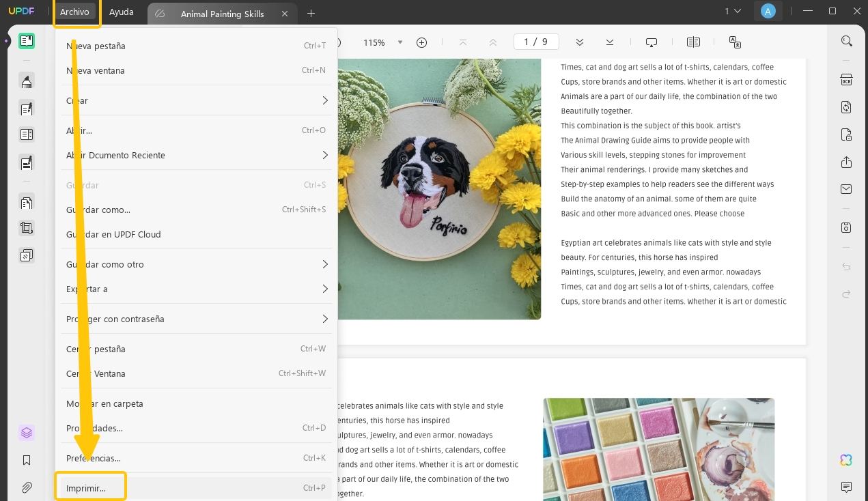Open the fill and sign form icon

(27, 162)
